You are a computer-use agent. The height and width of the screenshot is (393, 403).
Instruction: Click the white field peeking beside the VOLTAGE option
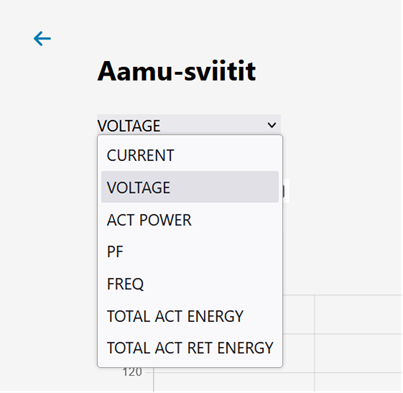point(286,191)
